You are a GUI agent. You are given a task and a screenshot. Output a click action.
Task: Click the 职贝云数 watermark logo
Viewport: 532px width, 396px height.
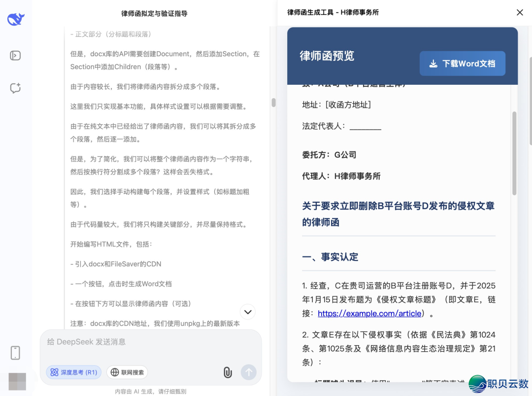[x=498, y=384]
